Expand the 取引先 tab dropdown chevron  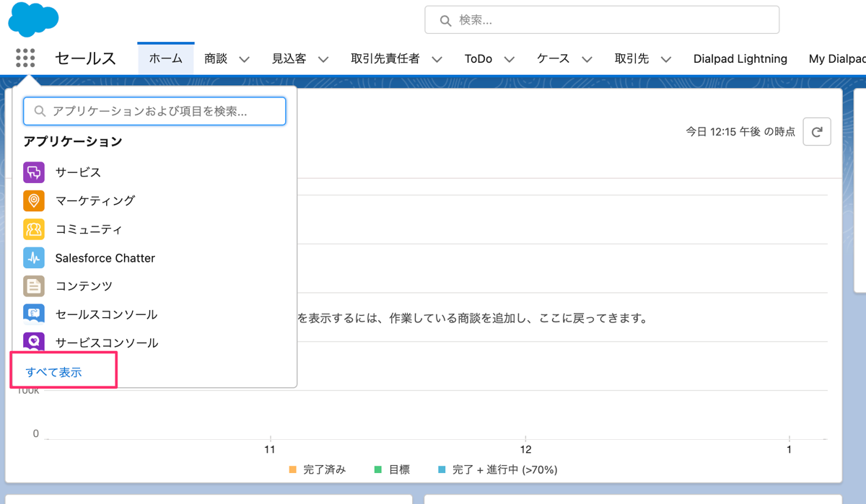(666, 59)
